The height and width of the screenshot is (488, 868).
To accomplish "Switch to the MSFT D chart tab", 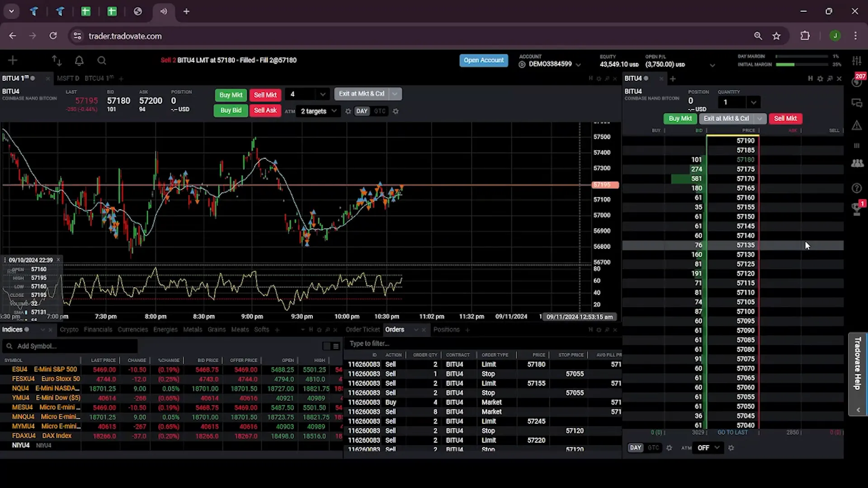I will click(68, 79).
